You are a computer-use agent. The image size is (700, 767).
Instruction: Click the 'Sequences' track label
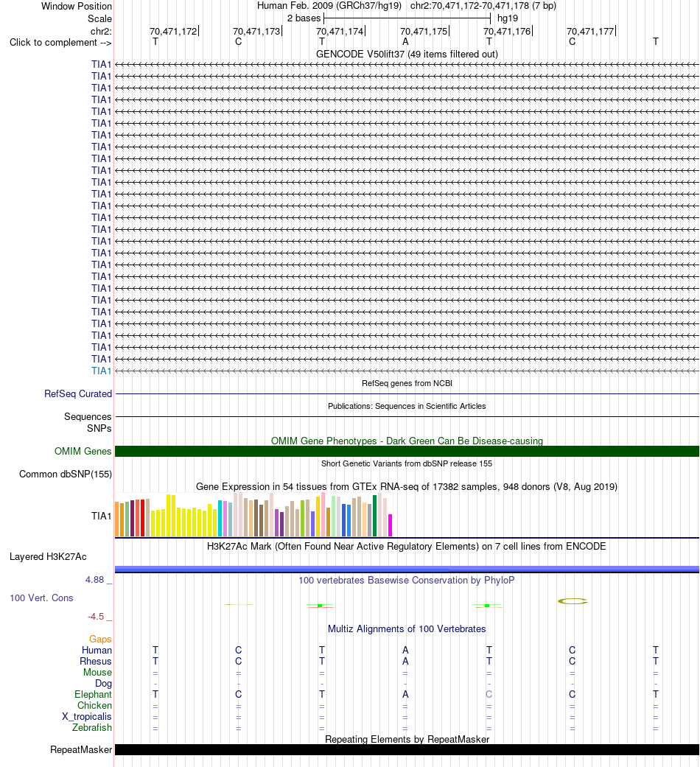[88, 417]
